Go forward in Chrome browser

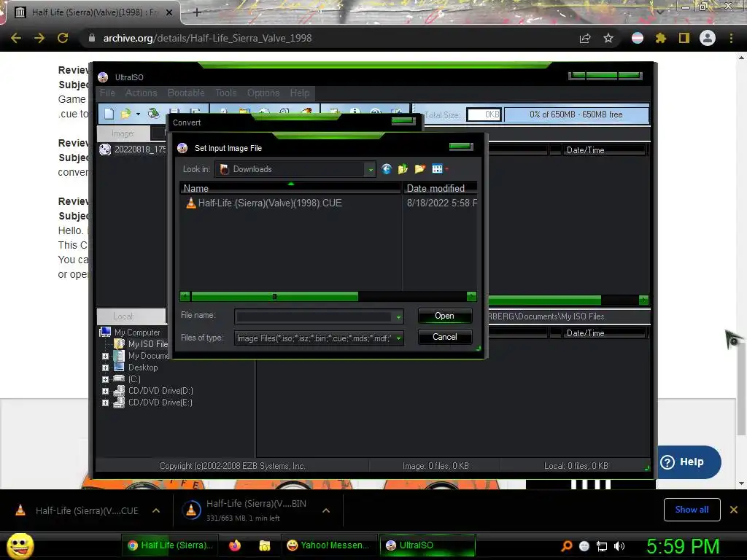click(39, 38)
